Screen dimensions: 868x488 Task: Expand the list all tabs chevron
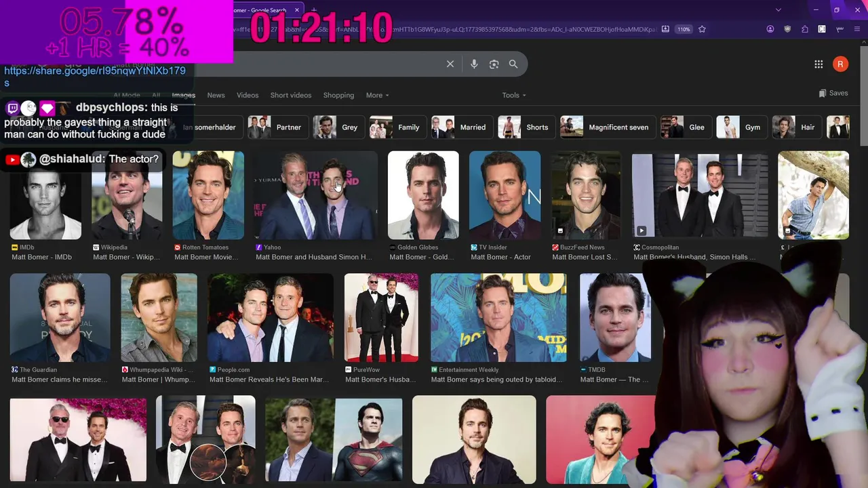pos(778,10)
